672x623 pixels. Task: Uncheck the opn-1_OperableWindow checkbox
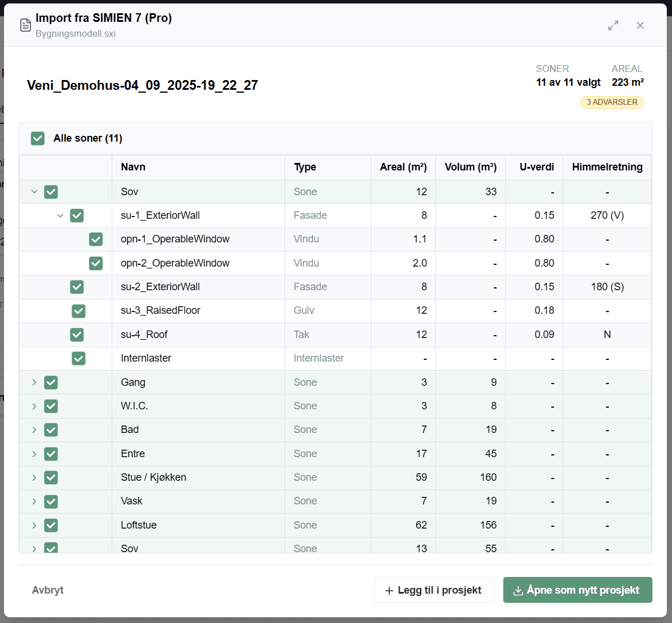(x=96, y=239)
